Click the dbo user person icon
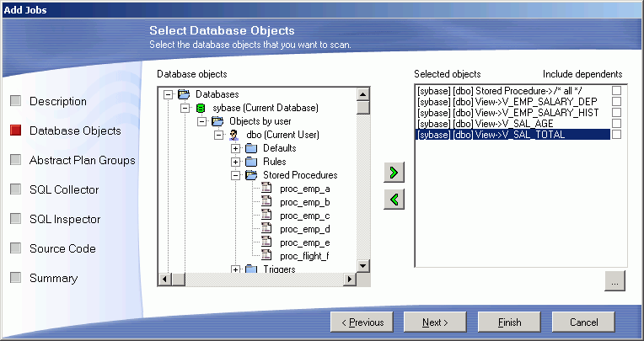The image size is (644, 341). pos(233,135)
